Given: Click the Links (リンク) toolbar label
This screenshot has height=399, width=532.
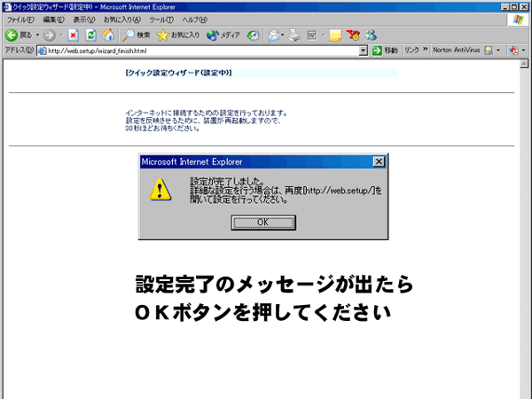Looking at the screenshot, I should [412, 51].
